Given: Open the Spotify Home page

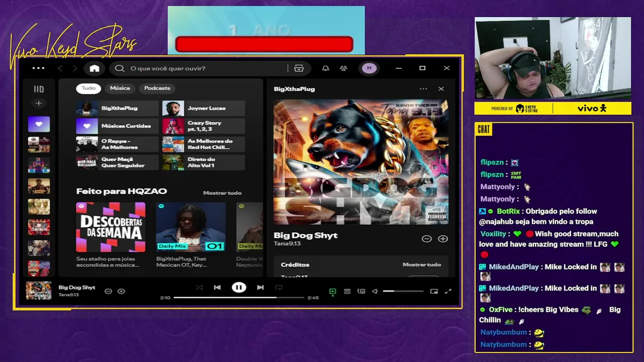Looking at the screenshot, I should pos(95,68).
